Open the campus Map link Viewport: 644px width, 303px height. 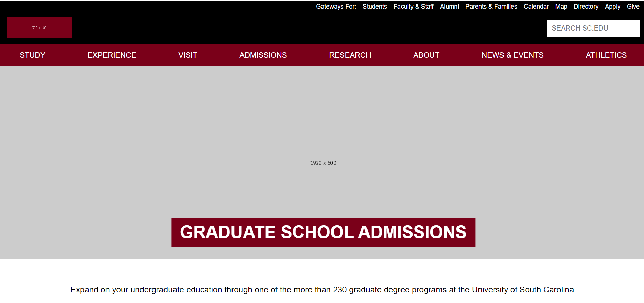click(561, 7)
